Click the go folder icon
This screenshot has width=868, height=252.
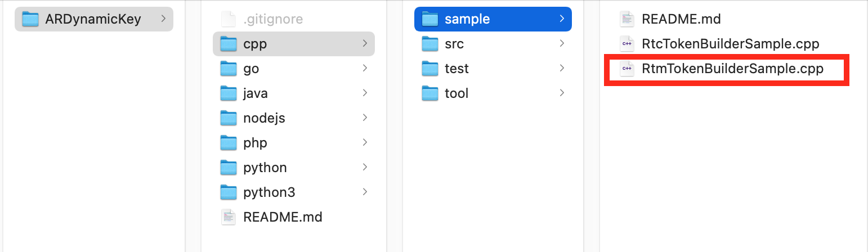[x=229, y=69]
